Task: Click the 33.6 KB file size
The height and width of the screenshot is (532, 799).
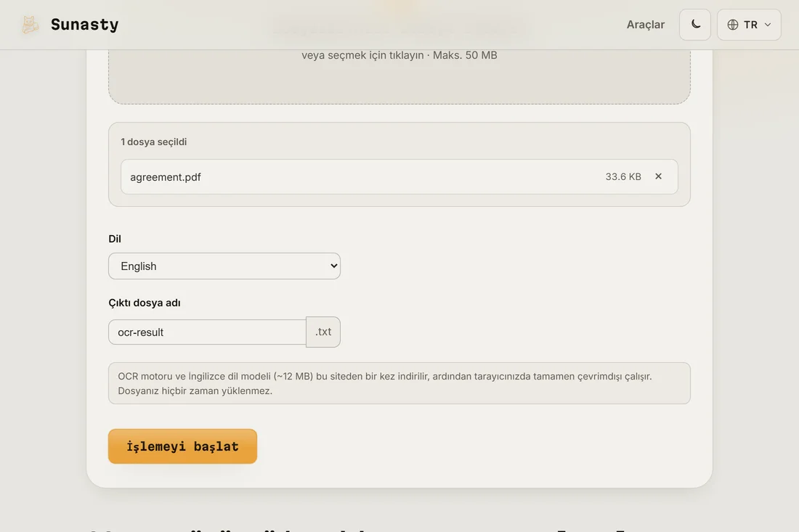Action: pyautogui.click(x=623, y=176)
